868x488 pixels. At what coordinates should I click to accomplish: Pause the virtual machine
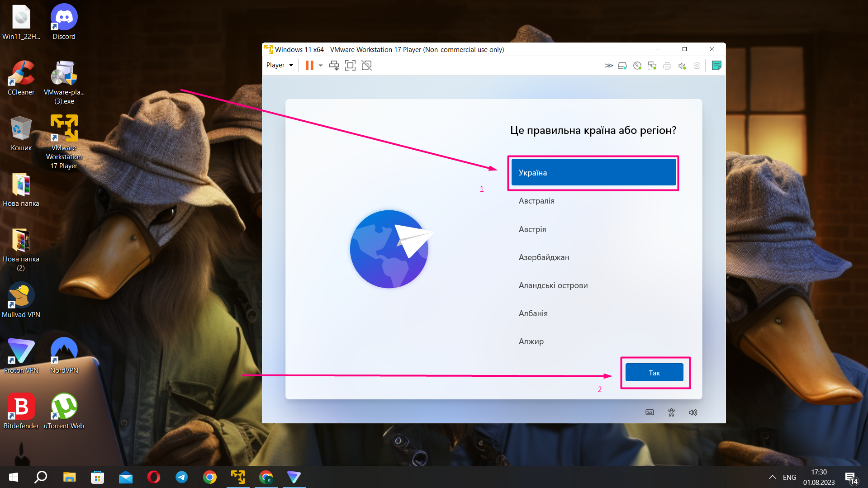pos(309,66)
